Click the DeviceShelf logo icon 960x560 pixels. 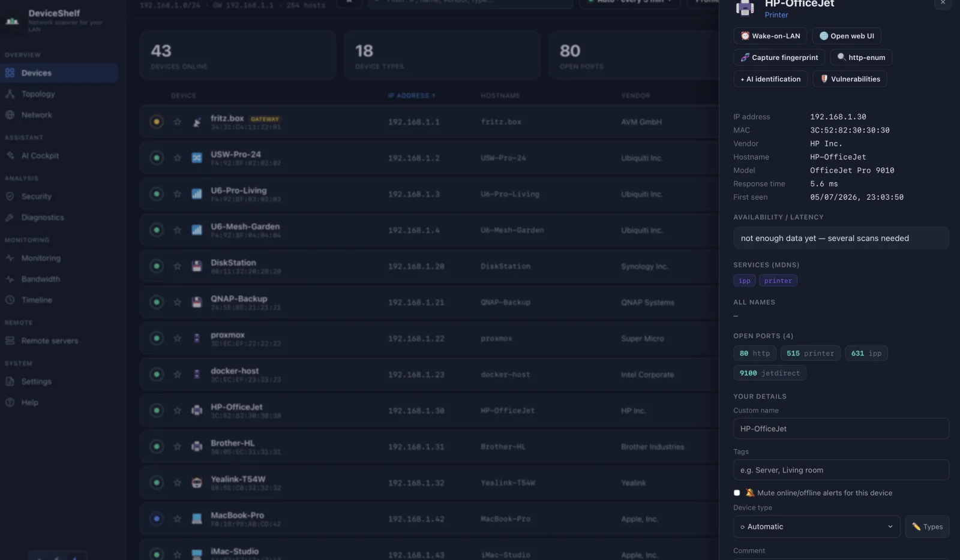[x=12, y=21]
